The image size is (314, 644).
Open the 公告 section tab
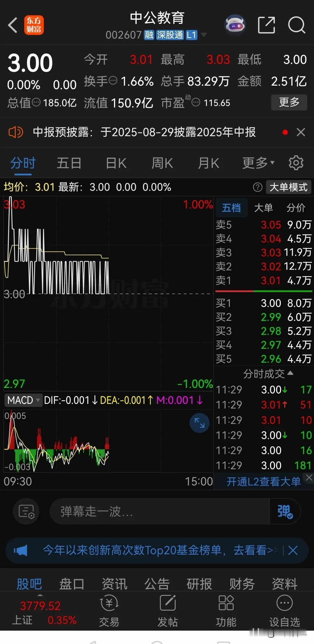pos(157,584)
